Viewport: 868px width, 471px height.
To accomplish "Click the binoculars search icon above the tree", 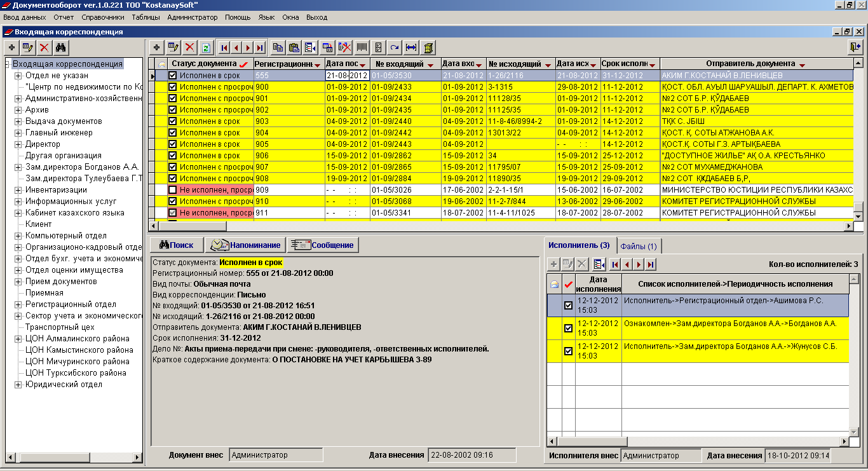I will click(x=61, y=48).
